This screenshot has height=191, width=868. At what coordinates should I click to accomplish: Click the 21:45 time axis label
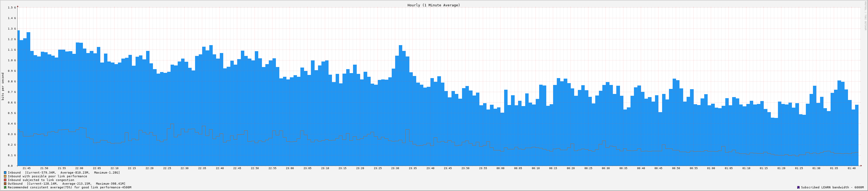click(x=27, y=168)
